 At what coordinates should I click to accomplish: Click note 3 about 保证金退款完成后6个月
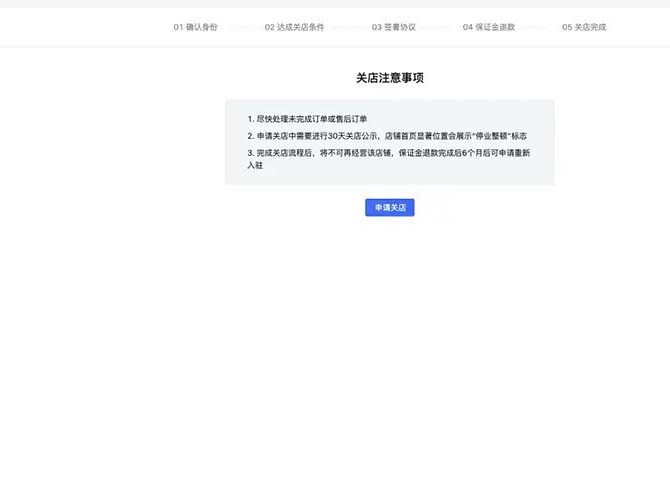pyautogui.click(x=389, y=159)
